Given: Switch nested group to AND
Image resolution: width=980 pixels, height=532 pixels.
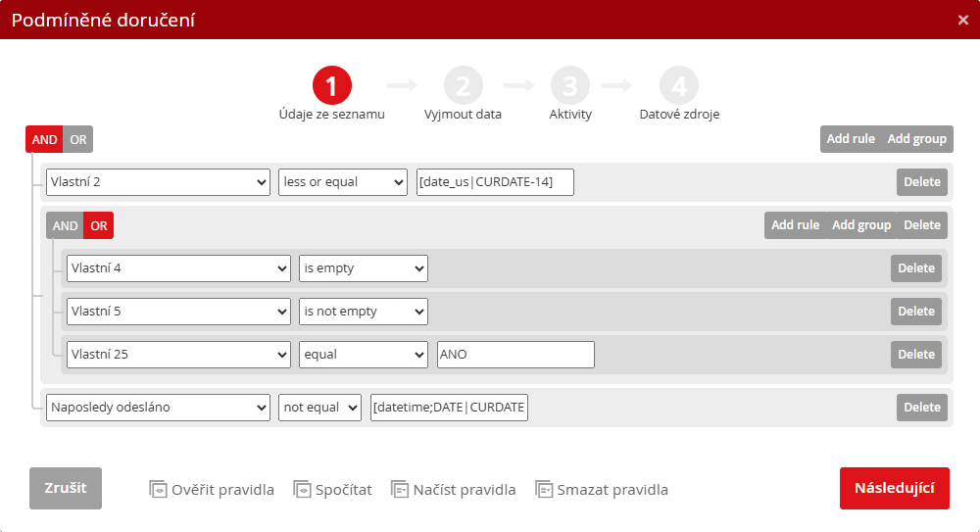Looking at the screenshot, I should coord(65,225).
